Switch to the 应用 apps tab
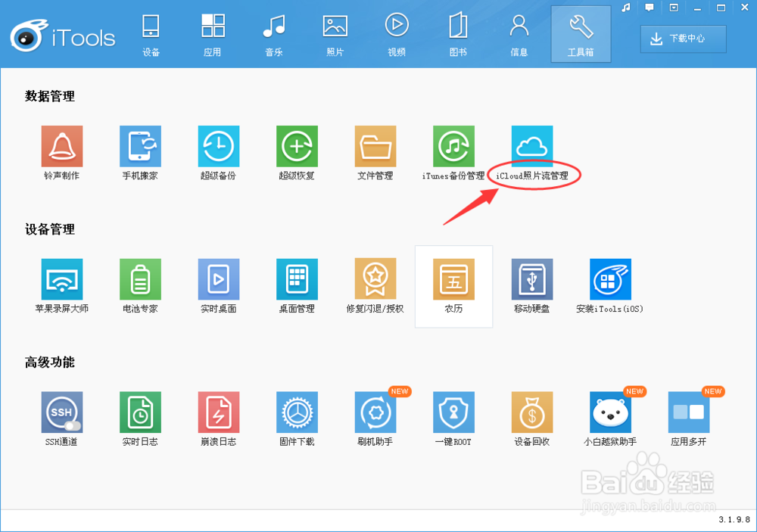This screenshot has width=757, height=532. [x=213, y=34]
